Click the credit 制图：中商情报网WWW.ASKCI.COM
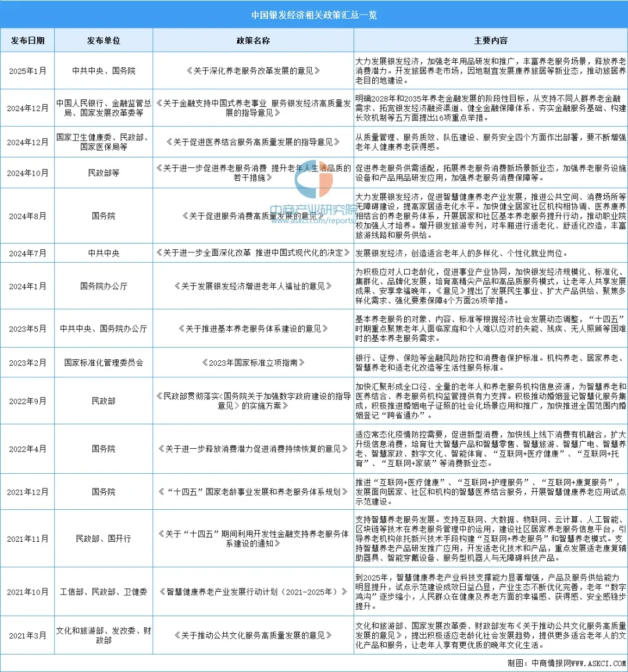 566,663
